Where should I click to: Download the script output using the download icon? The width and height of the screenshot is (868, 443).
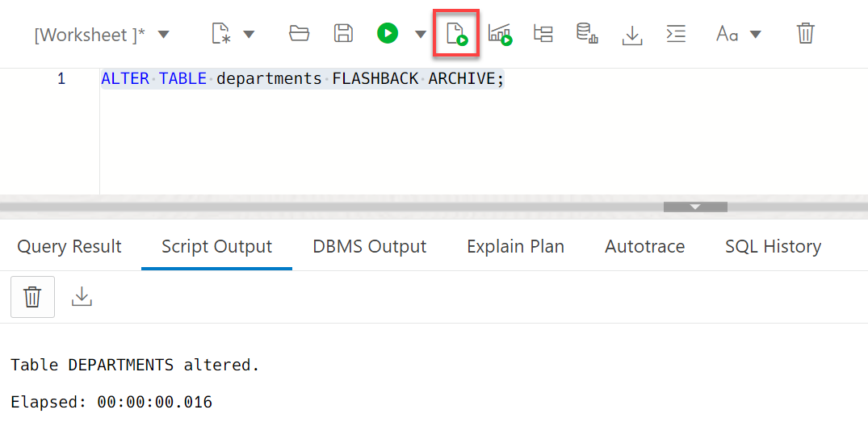tap(82, 296)
